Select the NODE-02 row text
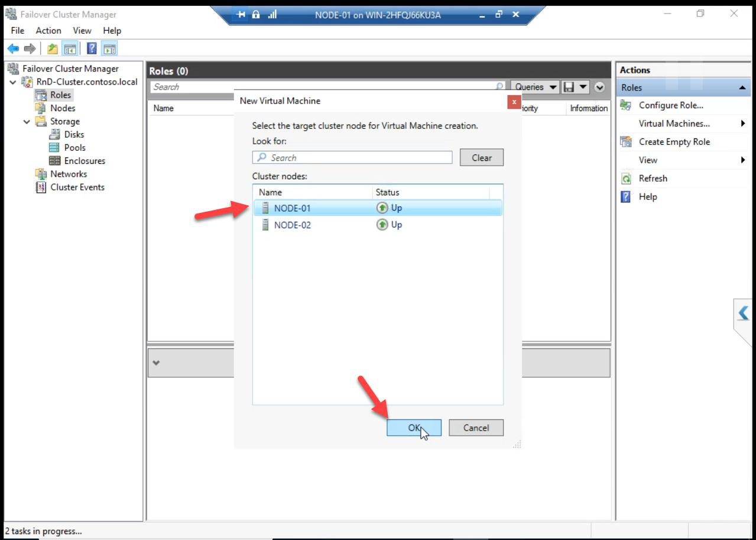The height and width of the screenshot is (540, 756). pyautogui.click(x=292, y=225)
